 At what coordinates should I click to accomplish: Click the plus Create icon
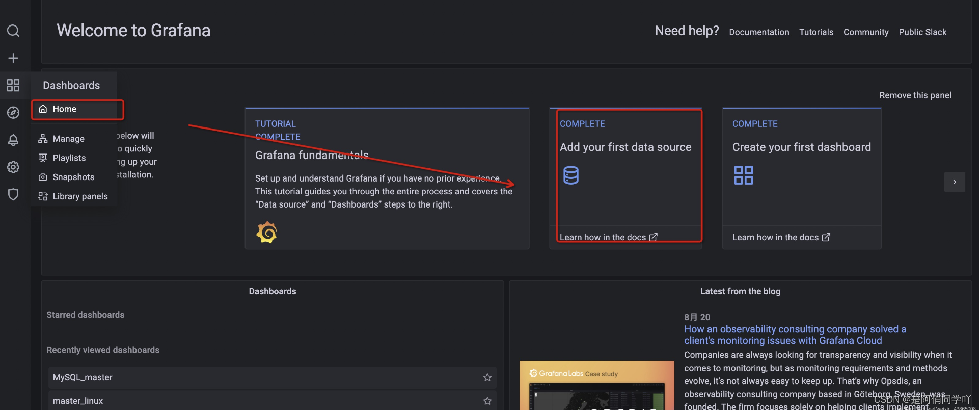point(13,58)
